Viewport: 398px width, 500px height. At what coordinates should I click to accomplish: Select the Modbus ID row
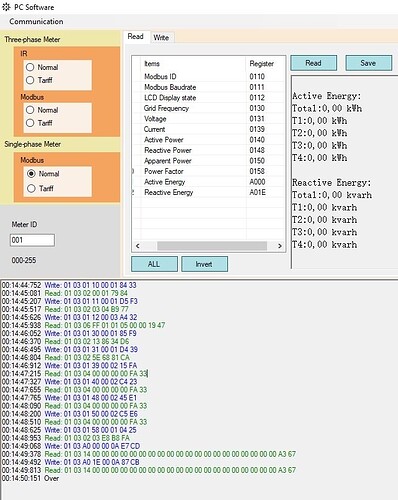click(x=209, y=76)
